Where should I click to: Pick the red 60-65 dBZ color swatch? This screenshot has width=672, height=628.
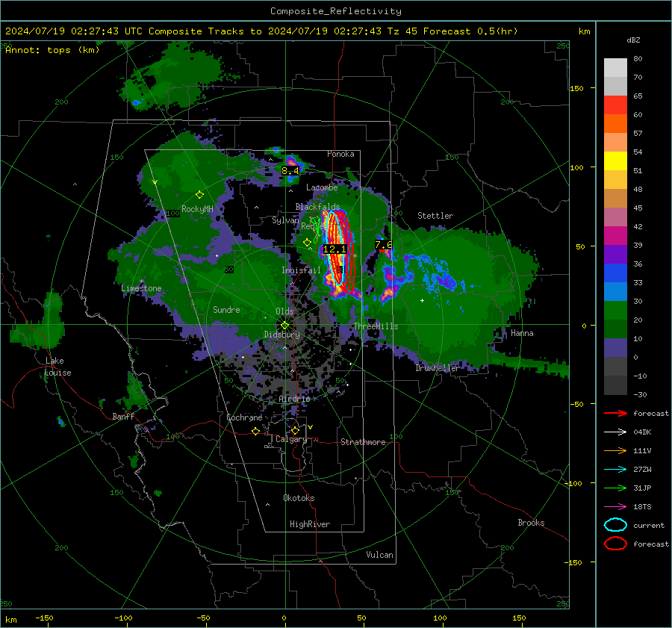pyautogui.click(x=615, y=105)
